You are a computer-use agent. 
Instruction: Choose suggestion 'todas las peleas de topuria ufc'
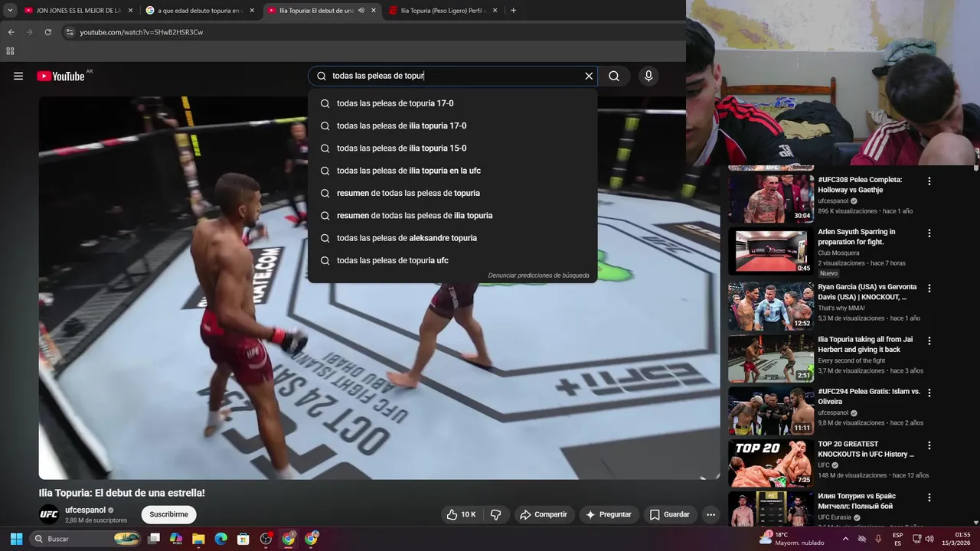click(x=452, y=260)
